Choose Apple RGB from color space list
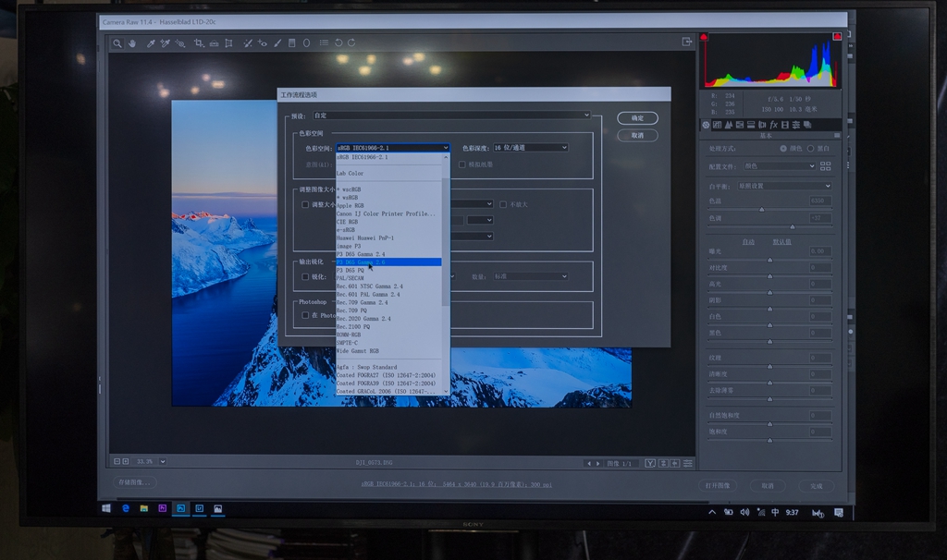Screen dimensions: 947x560 click(351, 206)
